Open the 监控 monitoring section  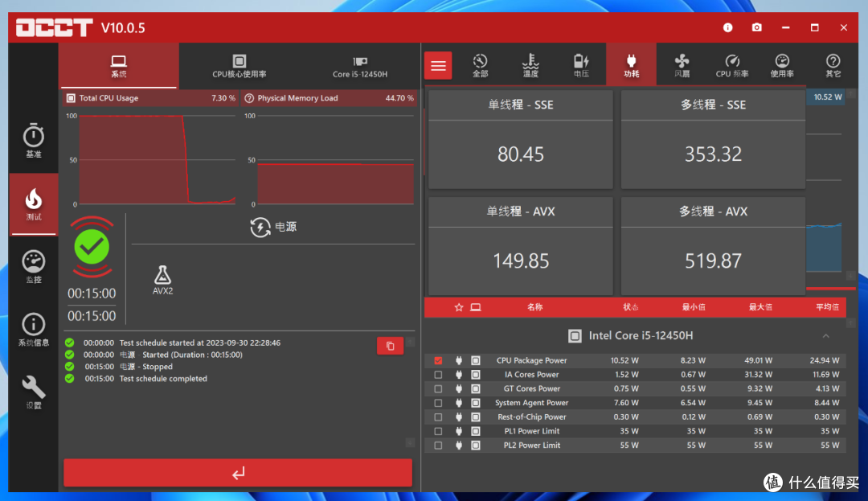[x=33, y=267]
